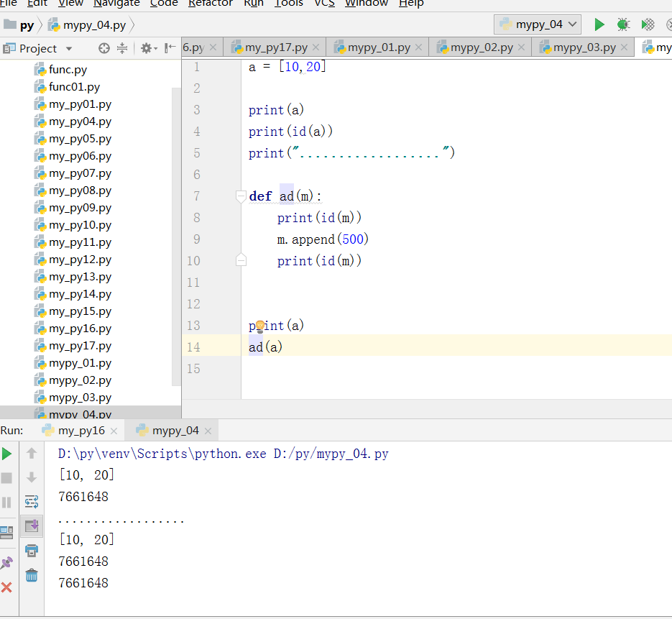This screenshot has width=672, height=619.
Task: Open the mypy_04 run configuration dropdown
Action: tap(538, 24)
